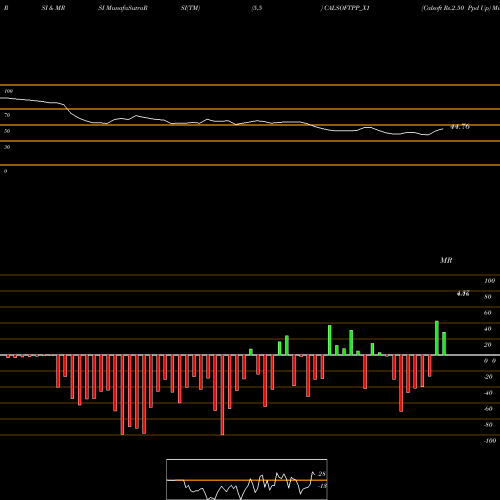Click the MR current value above 80 label

tap(463, 293)
